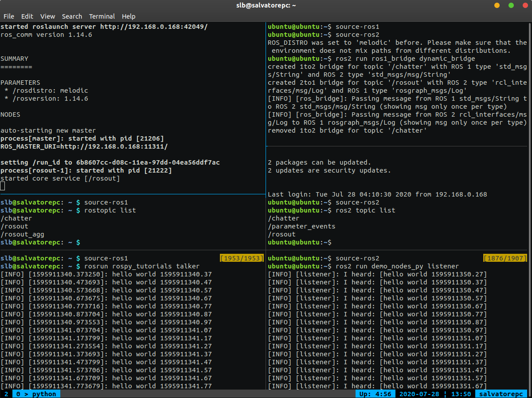Click empty prompt after rostopic list output
Image resolution: width=532 pixels, height=398 pixels.
coord(40,242)
